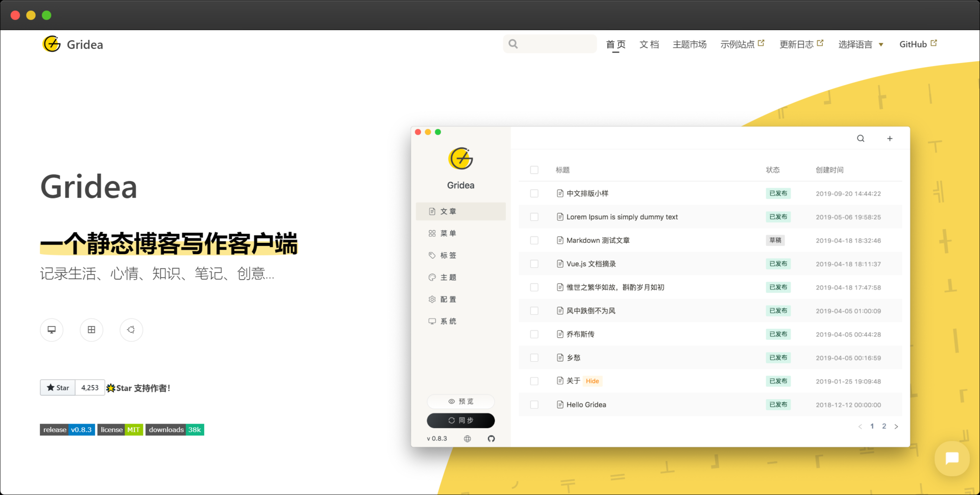The height and width of the screenshot is (495, 980).
Task: Click the GitHub icon in app sidebar footer
Action: (491, 438)
